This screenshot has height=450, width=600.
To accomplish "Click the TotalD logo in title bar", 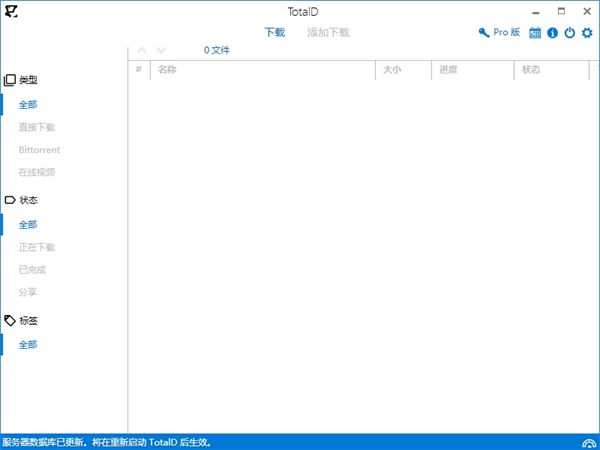I will (x=11, y=11).
